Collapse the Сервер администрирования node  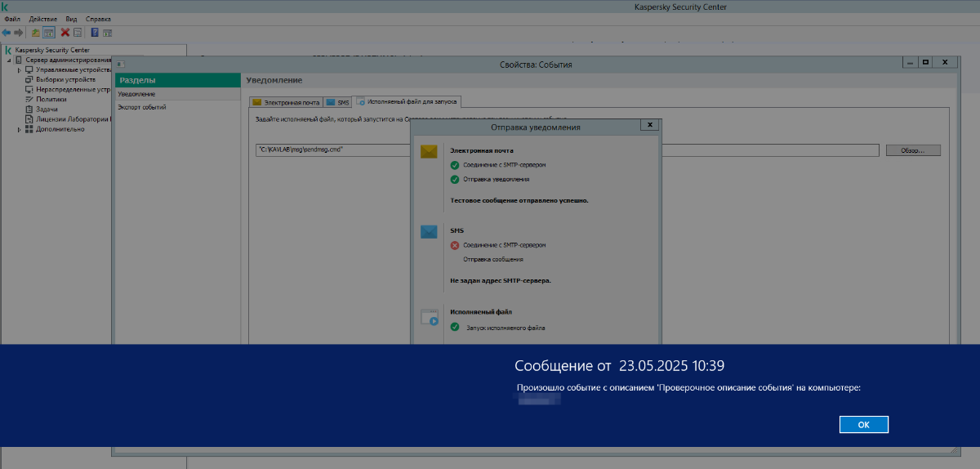click(x=9, y=60)
